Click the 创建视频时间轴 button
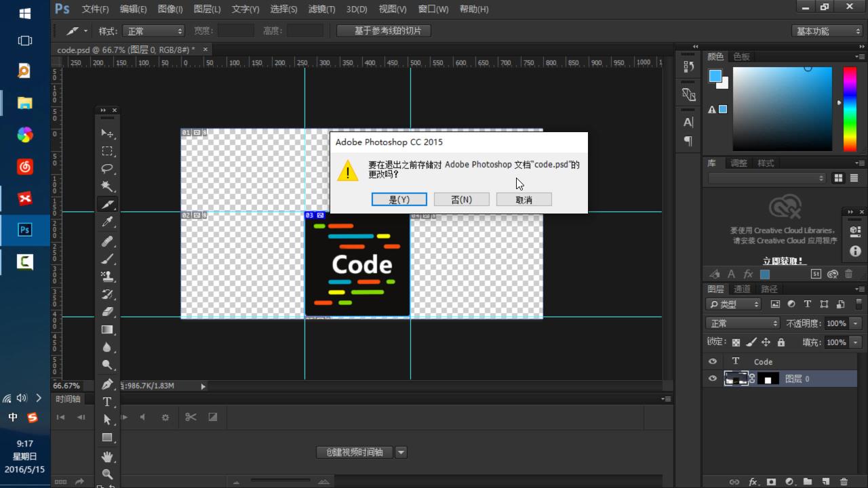 [355, 452]
